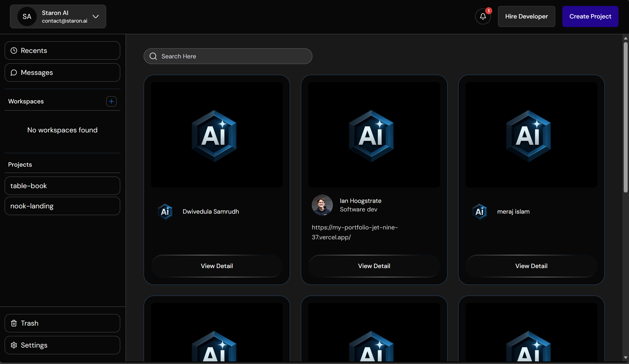
Task: Click the Hire Developer button
Action: coord(526,16)
